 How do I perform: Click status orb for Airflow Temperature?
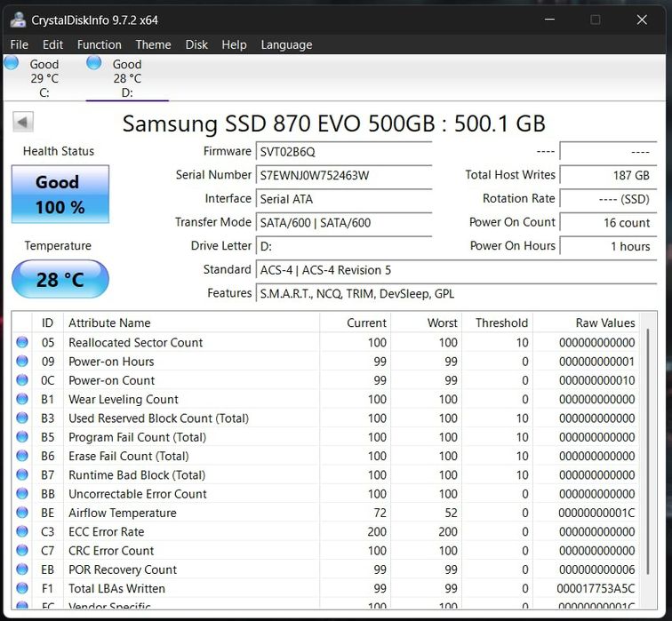tap(22, 513)
